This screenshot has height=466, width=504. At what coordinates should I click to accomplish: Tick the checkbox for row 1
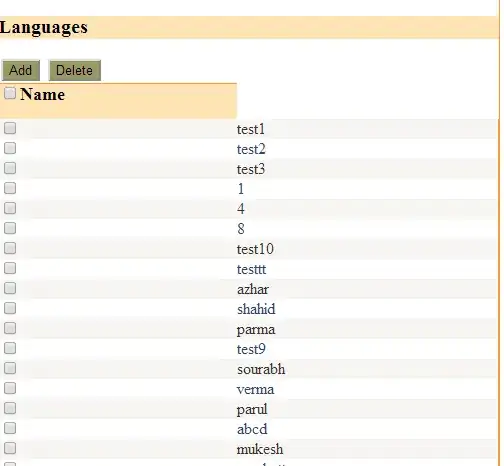pos(10,188)
